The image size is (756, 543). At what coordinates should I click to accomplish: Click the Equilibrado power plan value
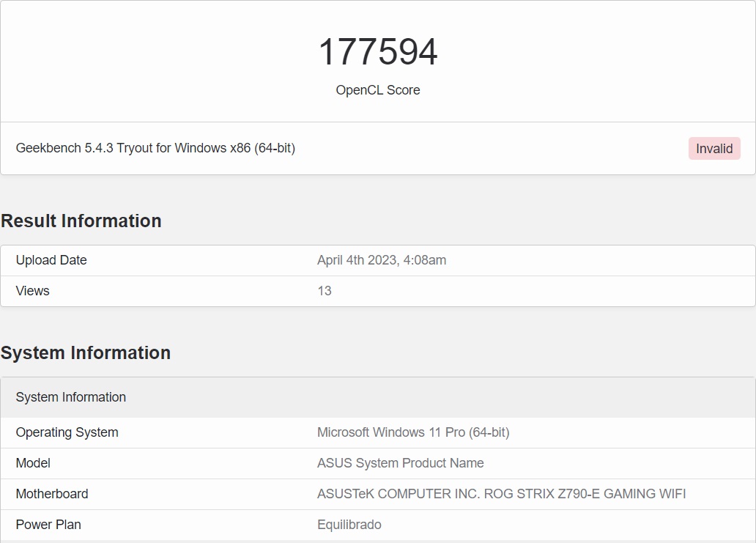(x=349, y=525)
